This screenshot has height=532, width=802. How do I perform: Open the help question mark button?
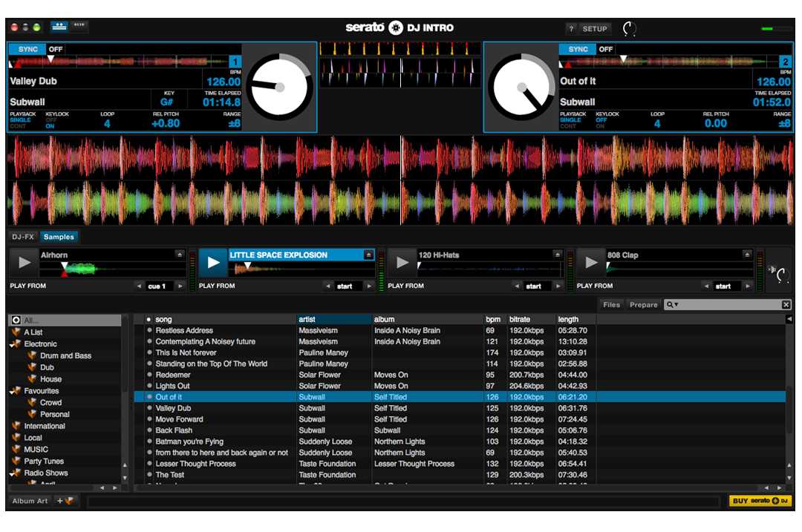click(570, 29)
